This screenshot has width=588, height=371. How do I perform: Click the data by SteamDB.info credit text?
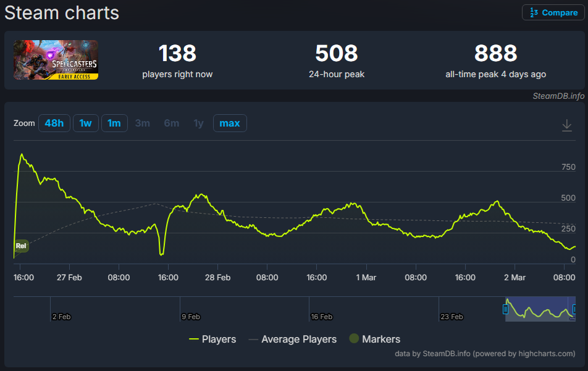485,353
